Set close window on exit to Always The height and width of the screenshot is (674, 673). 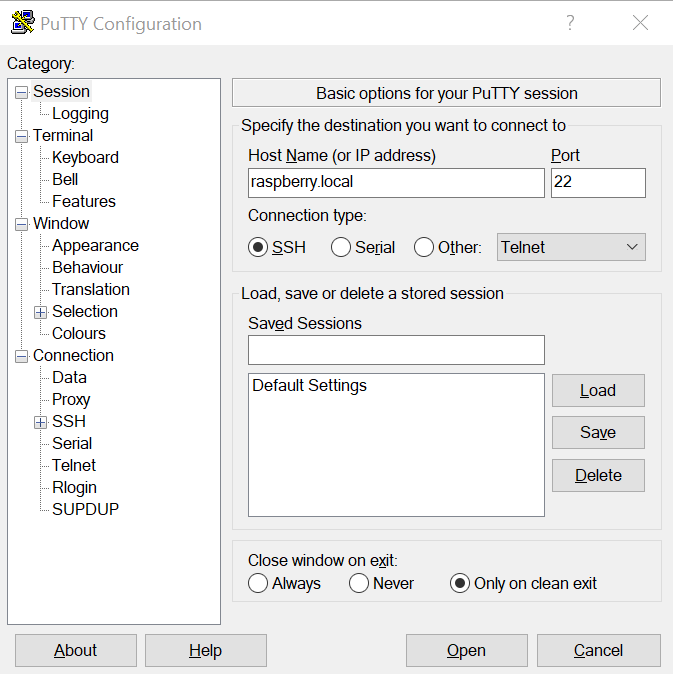click(x=258, y=583)
